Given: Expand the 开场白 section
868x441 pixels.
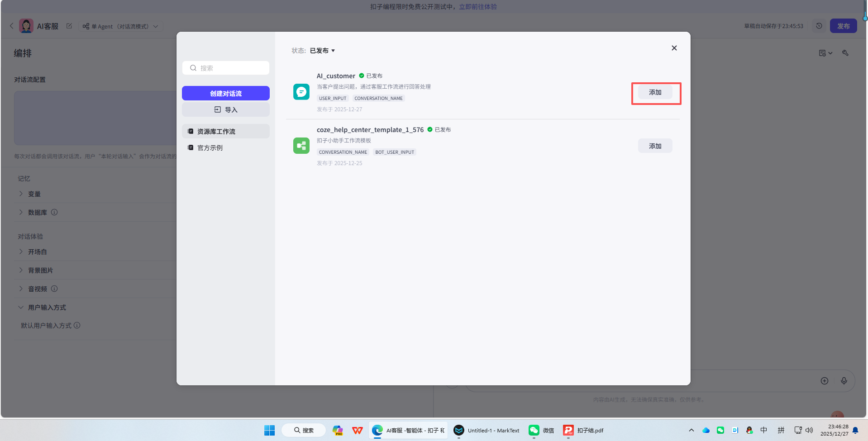Looking at the screenshot, I should click(21, 251).
